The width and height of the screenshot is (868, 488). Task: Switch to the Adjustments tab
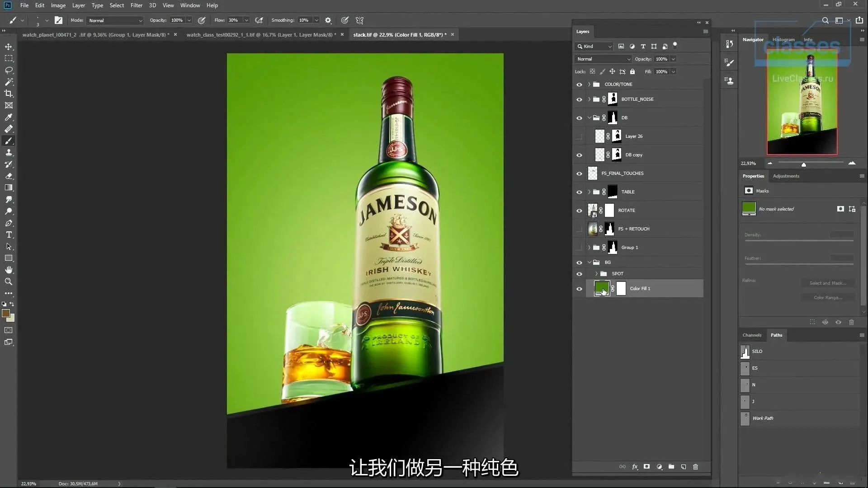point(786,176)
